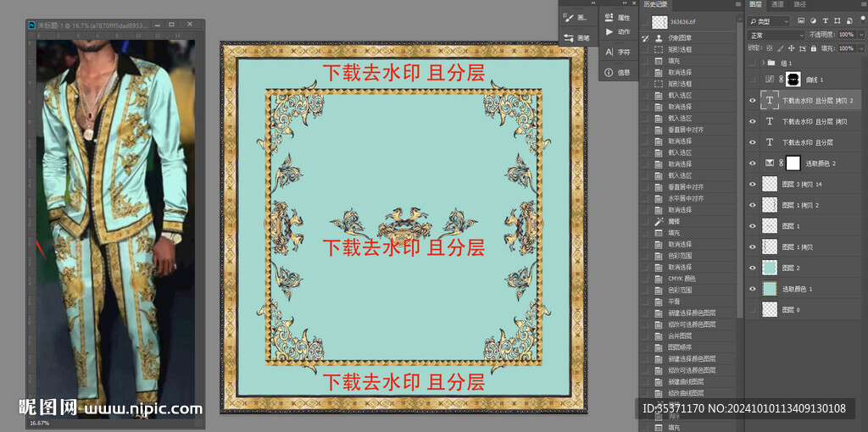The width and height of the screenshot is (868, 432).
Task: Switch to the 路径 (Paths) tab
Action: pyautogui.click(x=799, y=5)
